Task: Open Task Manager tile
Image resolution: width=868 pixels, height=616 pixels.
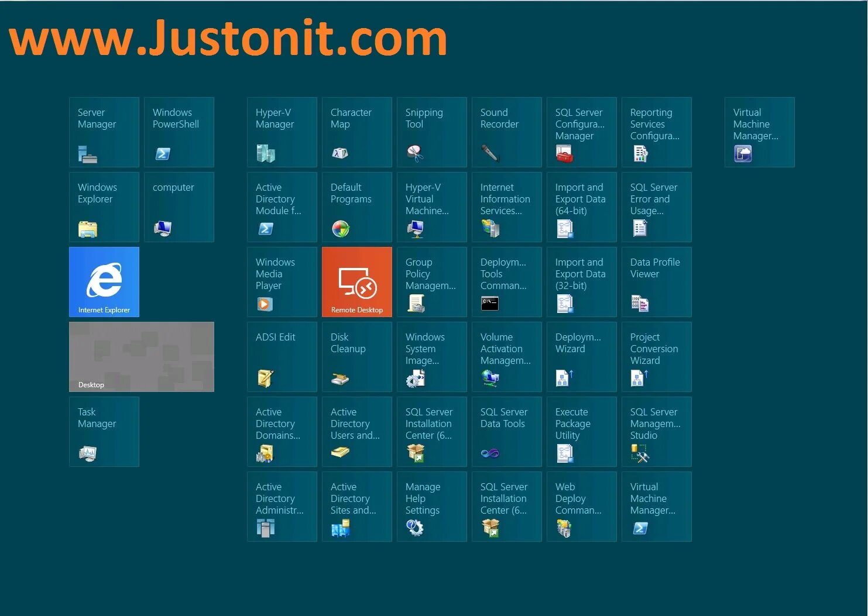Action: 104,432
